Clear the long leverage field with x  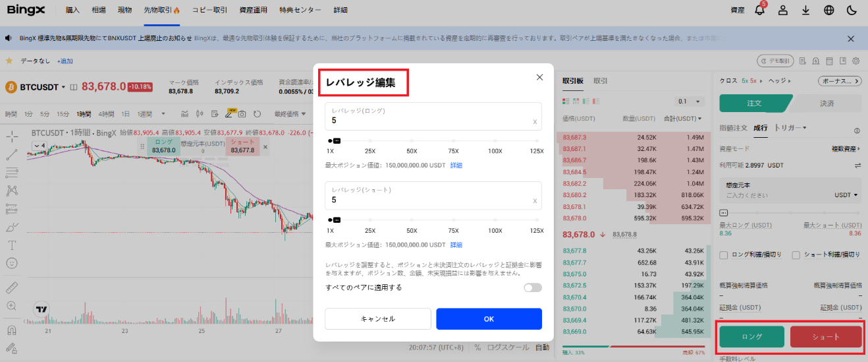pos(535,121)
